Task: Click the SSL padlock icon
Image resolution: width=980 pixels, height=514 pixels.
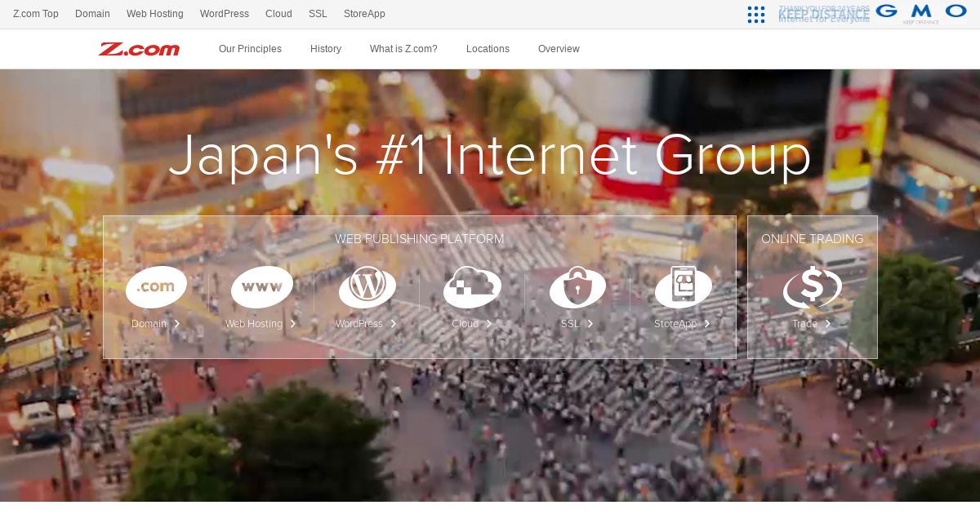Action: tap(577, 287)
